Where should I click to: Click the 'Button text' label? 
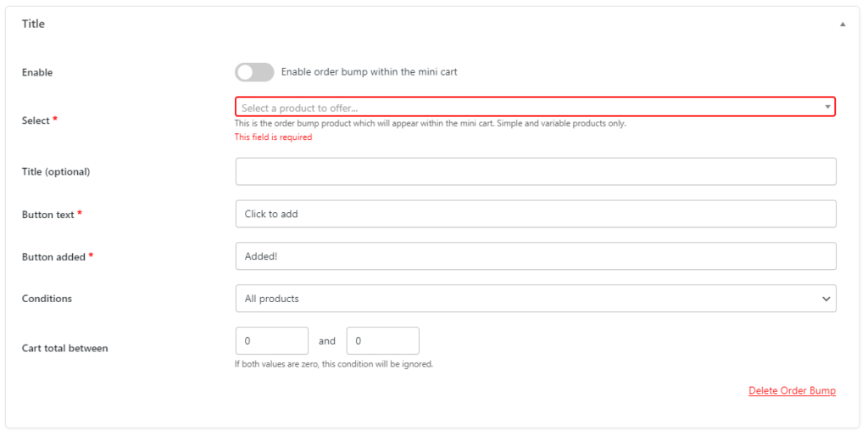(48, 215)
